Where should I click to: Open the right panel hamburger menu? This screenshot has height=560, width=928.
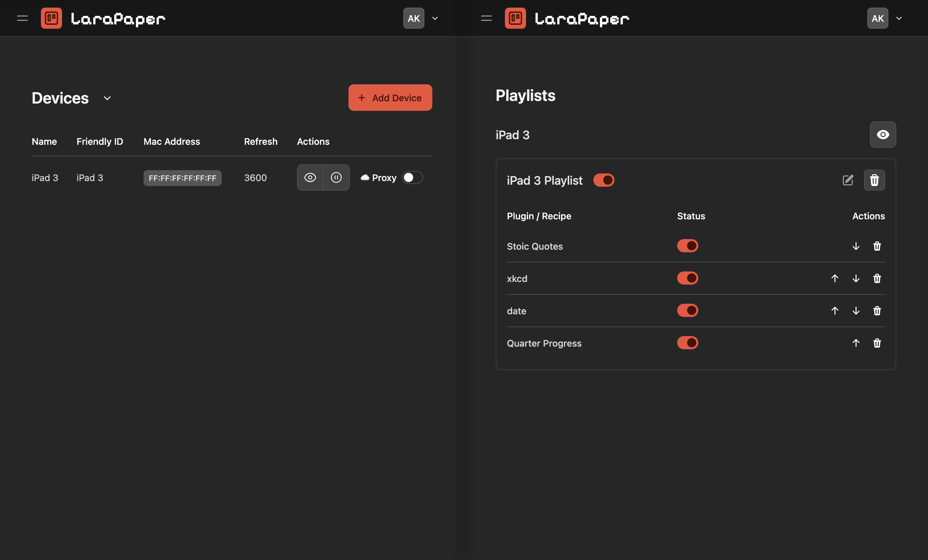click(486, 18)
